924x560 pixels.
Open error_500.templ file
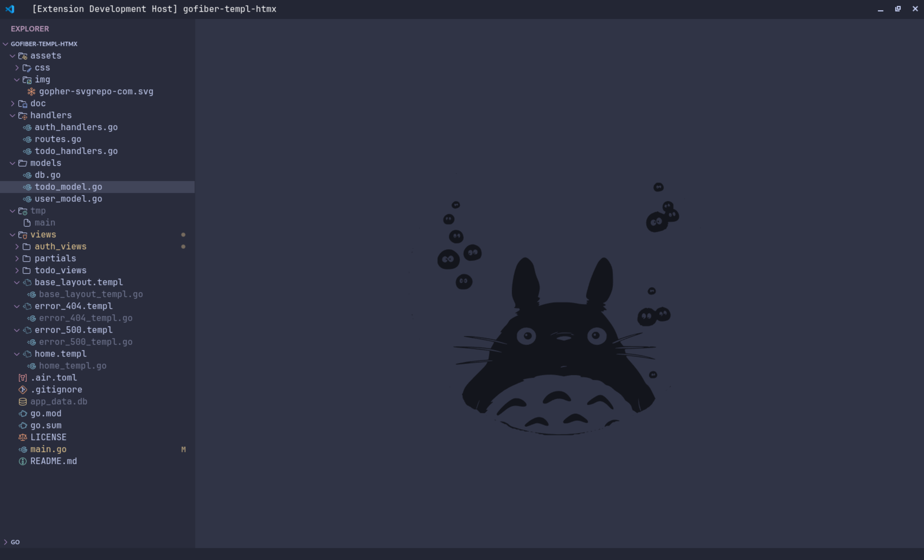click(x=97, y=330)
